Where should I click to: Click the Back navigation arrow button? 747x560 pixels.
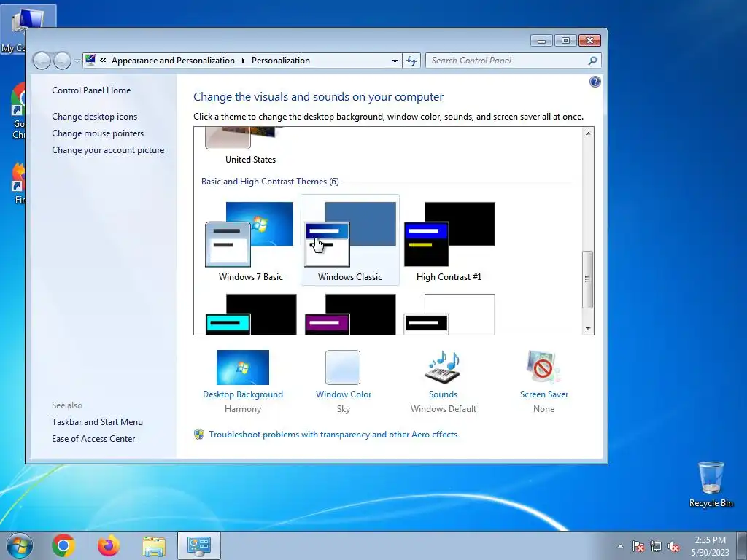pos(42,61)
